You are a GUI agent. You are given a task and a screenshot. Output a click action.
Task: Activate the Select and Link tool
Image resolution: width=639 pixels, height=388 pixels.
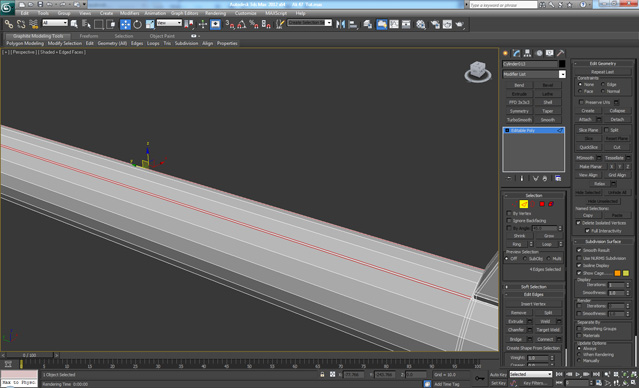[9, 24]
